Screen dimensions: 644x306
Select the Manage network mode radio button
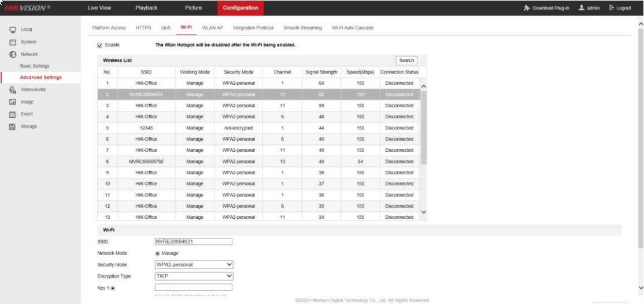158,253
